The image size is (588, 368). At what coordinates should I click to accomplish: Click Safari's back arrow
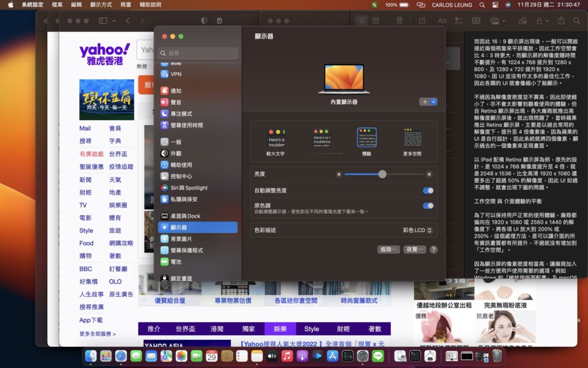(x=128, y=21)
